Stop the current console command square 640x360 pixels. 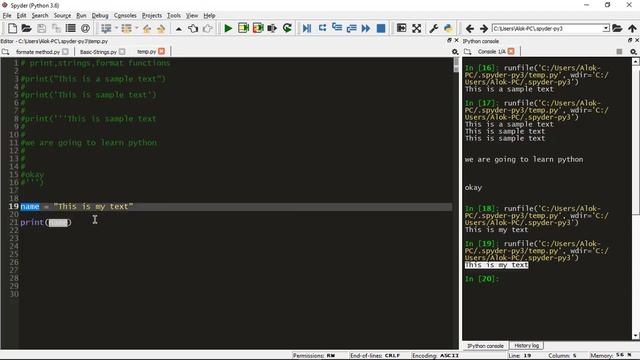(619, 52)
